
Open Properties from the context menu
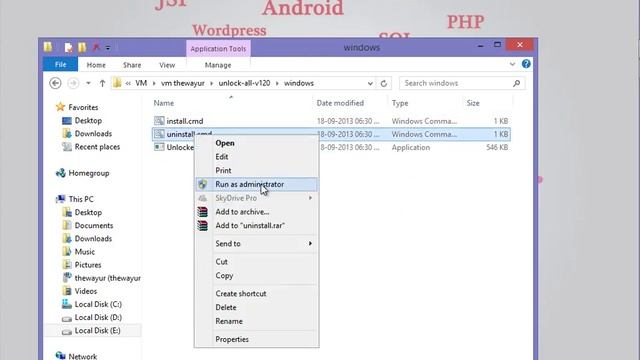click(x=256, y=340)
